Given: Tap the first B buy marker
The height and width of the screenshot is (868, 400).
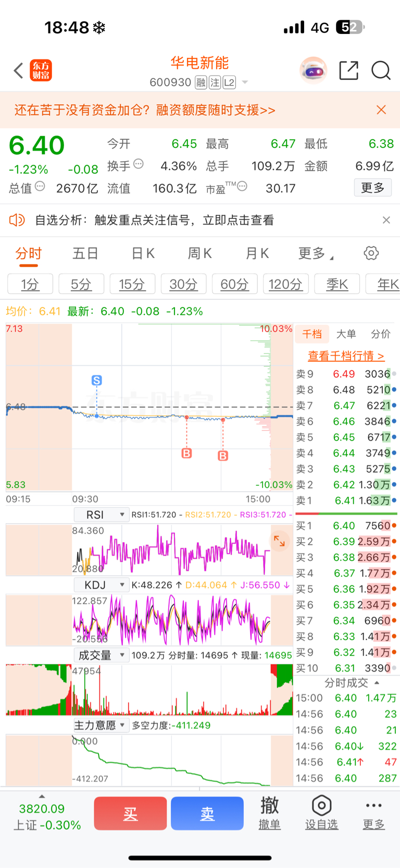Looking at the screenshot, I should (186, 453).
